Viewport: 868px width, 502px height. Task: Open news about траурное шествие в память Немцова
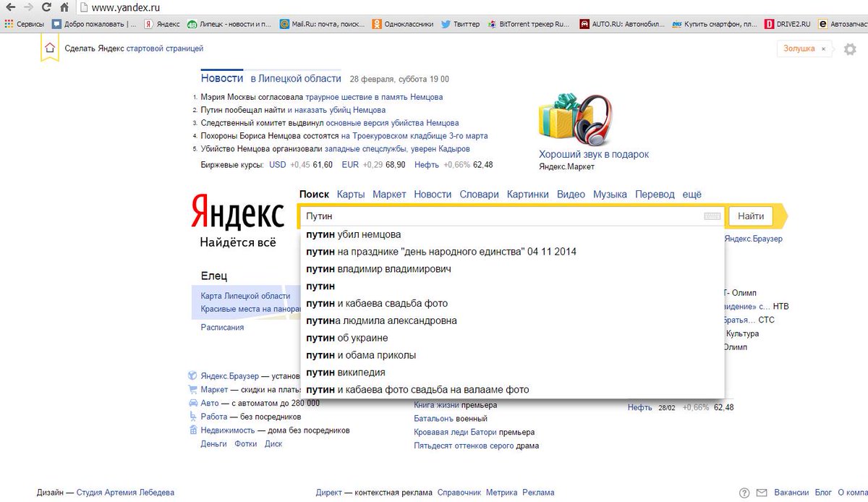click(x=374, y=96)
